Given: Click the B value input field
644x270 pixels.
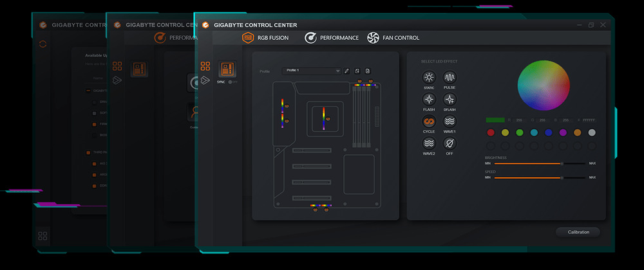Looking at the screenshot, I should (x=565, y=120).
